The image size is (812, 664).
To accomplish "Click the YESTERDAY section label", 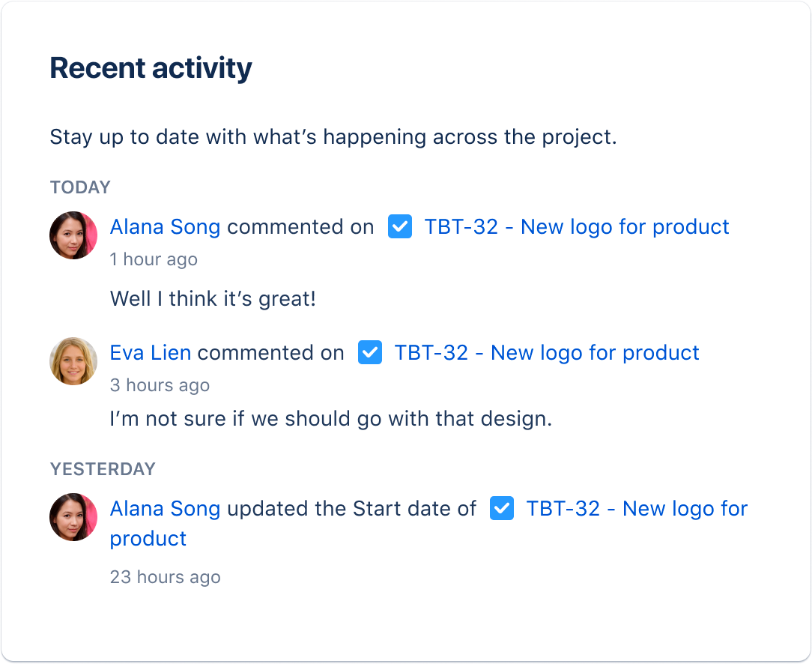I will (103, 469).
